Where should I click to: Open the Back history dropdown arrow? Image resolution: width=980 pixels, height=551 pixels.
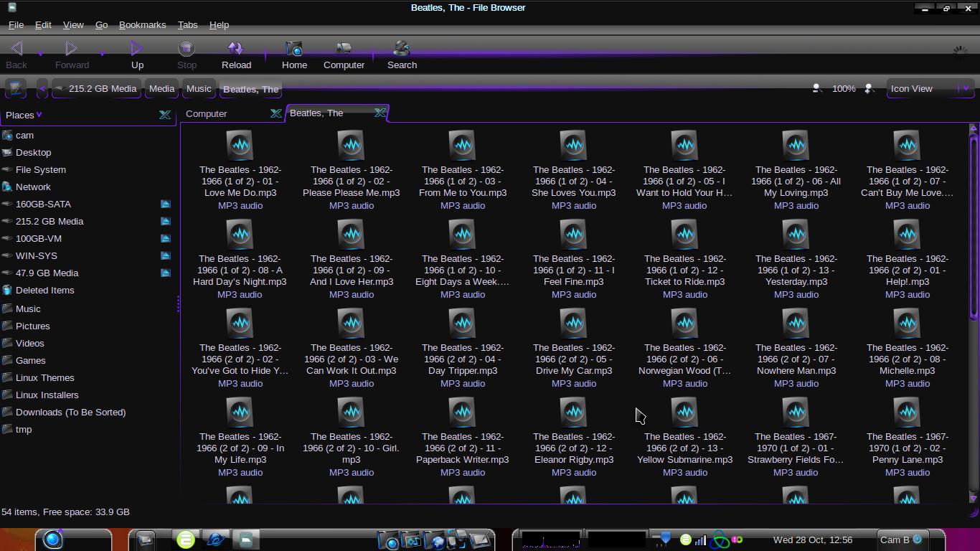point(40,53)
